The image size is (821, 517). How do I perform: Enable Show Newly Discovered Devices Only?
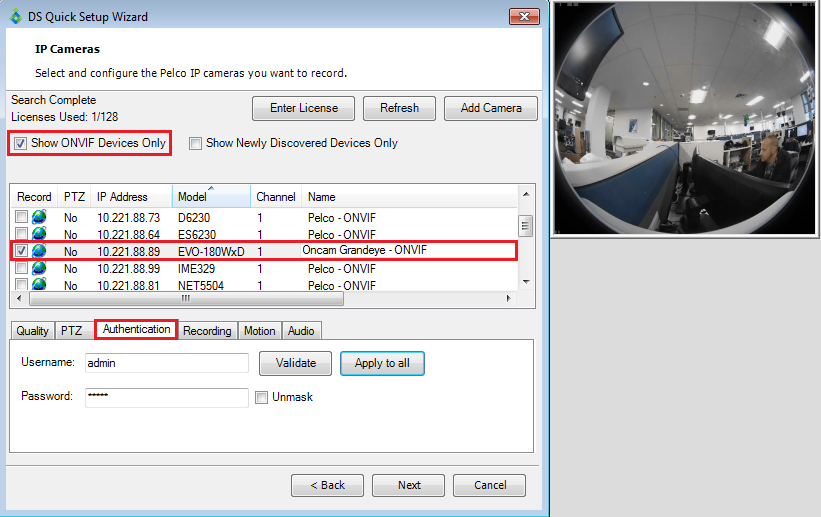tap(196, 143)
